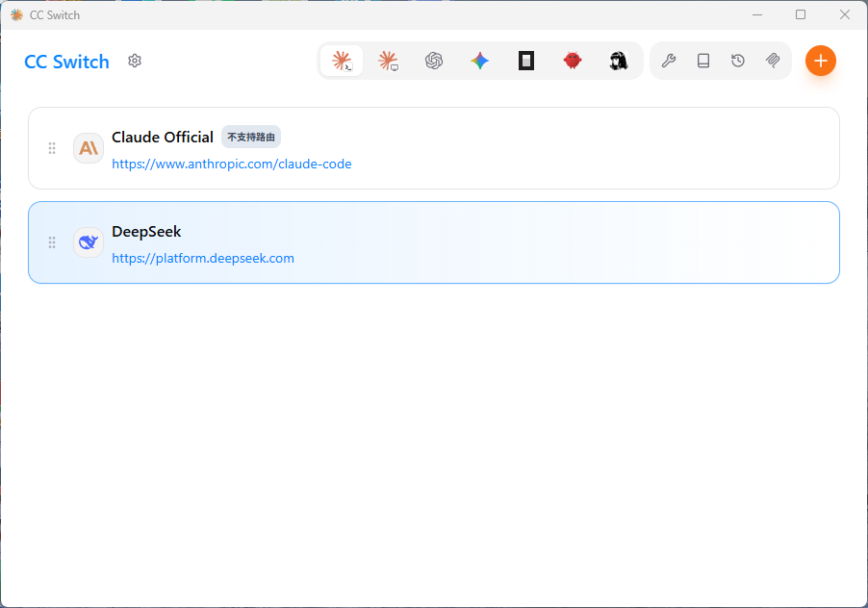The height and width of the screenshot is (608, 868).
Task: Open the platform.deepseek.com link
Action: click(x=203, y=258)
